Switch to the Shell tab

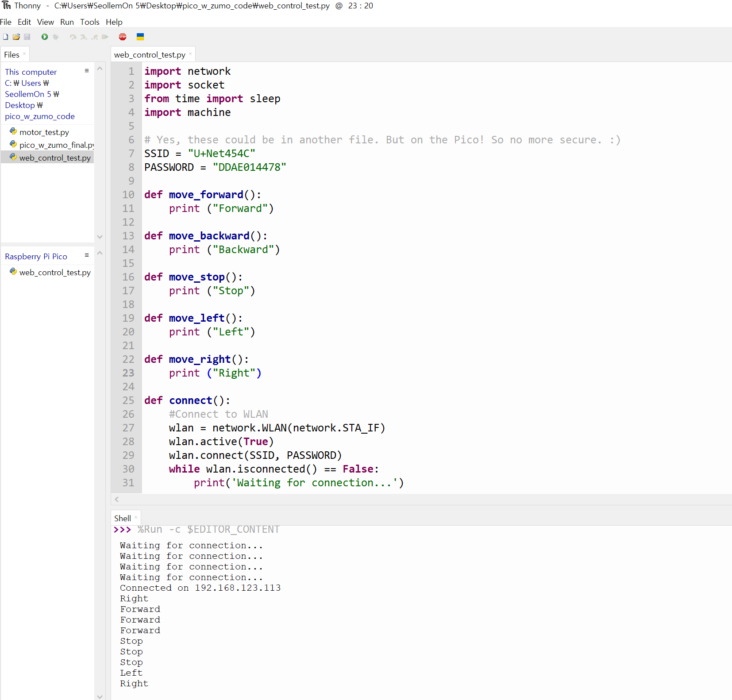[x=122, y=518]
